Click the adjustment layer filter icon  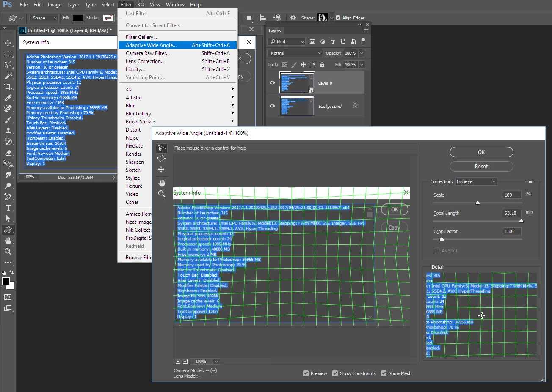(x=323, y=41)
